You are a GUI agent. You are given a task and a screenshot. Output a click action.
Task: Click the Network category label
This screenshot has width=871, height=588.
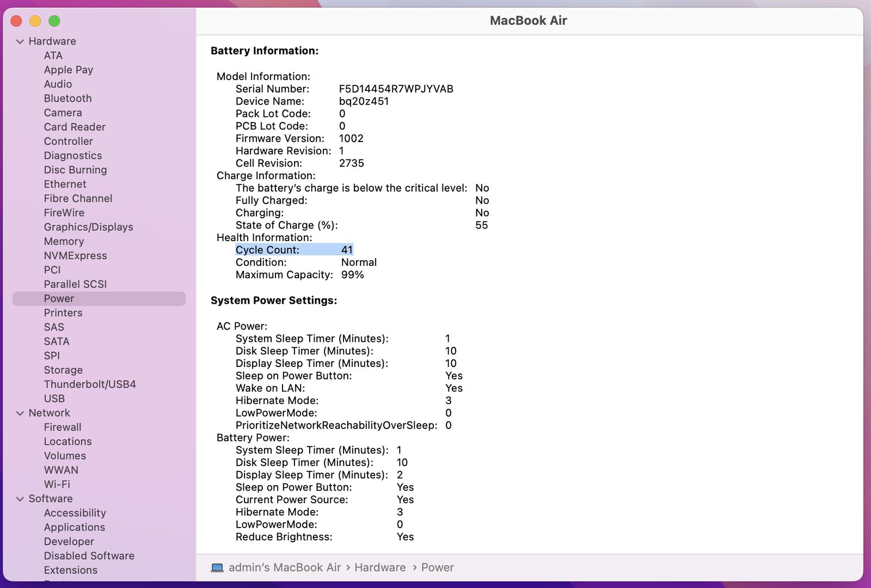point(49,413)
